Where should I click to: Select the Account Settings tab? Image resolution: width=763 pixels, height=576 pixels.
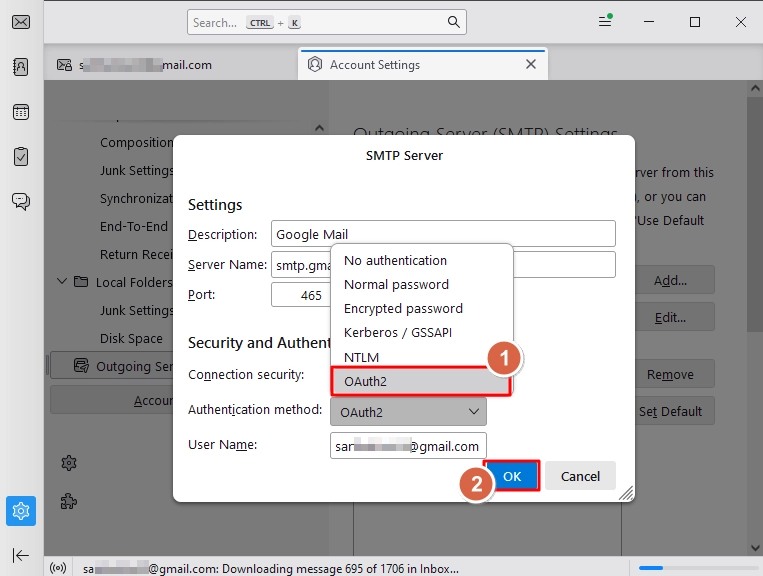coord(422,65)
